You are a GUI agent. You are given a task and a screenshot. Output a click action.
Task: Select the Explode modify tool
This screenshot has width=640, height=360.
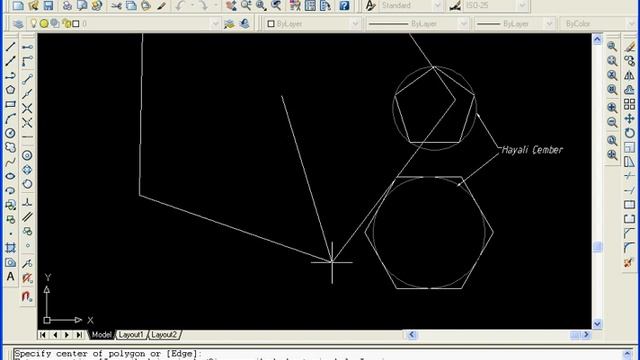pos(629,262)
